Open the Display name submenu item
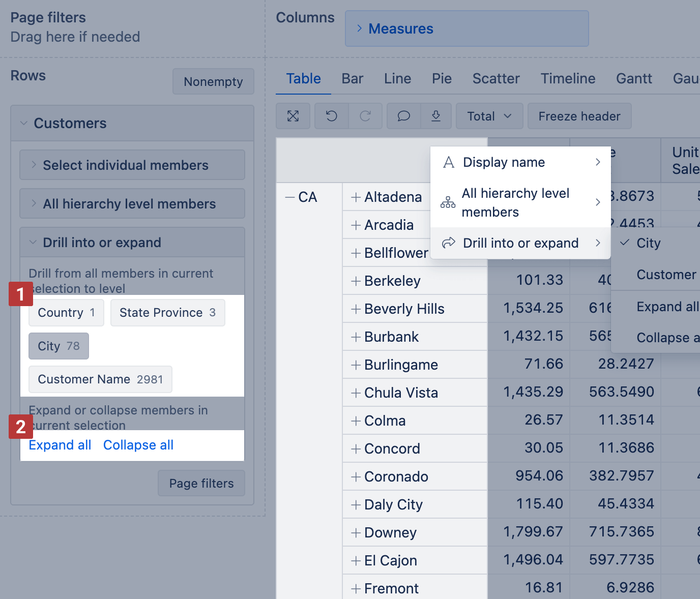The image size is (700, 599). click(x=520, y=162)
